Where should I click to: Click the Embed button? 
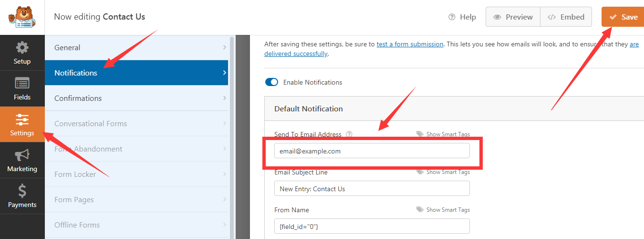(566, 17)
